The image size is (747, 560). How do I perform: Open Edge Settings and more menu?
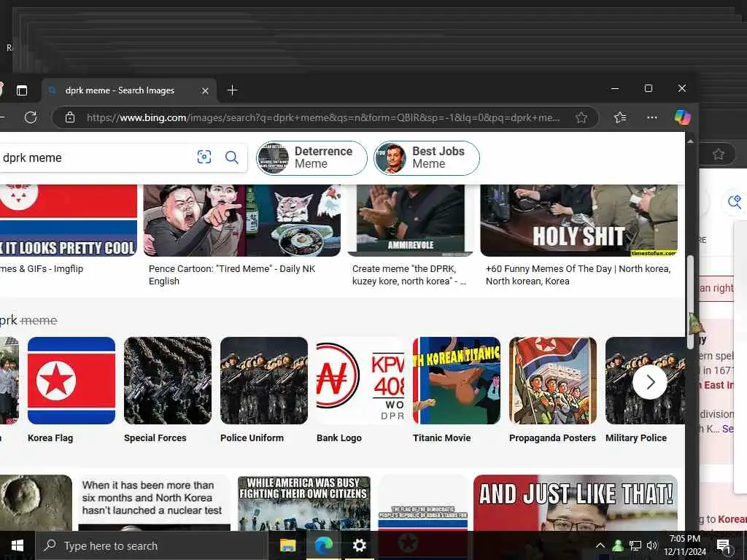(651, 117)
